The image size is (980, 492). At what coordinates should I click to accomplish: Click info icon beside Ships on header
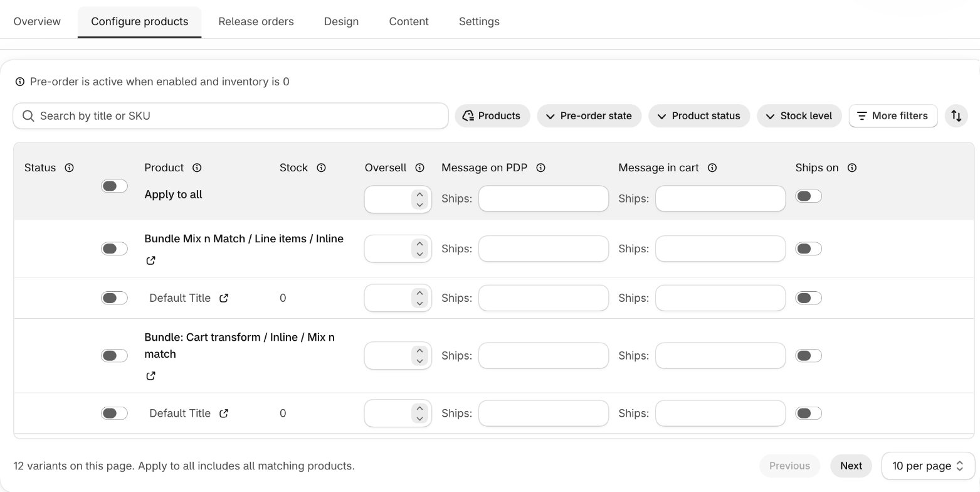point(852,168)
